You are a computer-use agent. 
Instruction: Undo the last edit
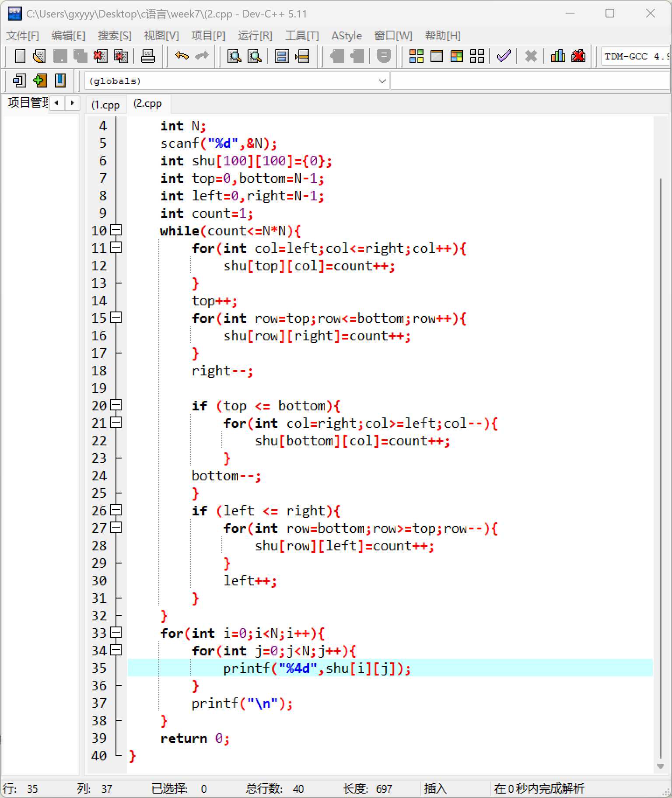pos(182,56)
